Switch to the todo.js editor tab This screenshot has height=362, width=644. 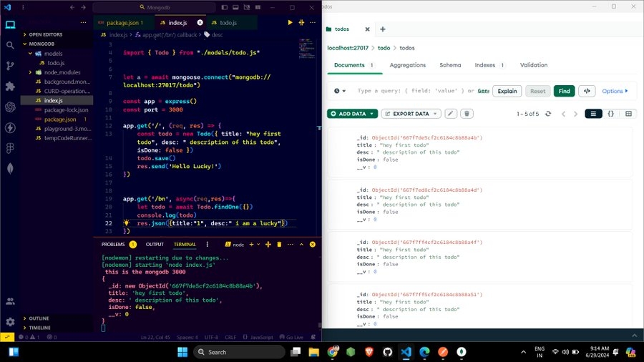coord(228,23)
